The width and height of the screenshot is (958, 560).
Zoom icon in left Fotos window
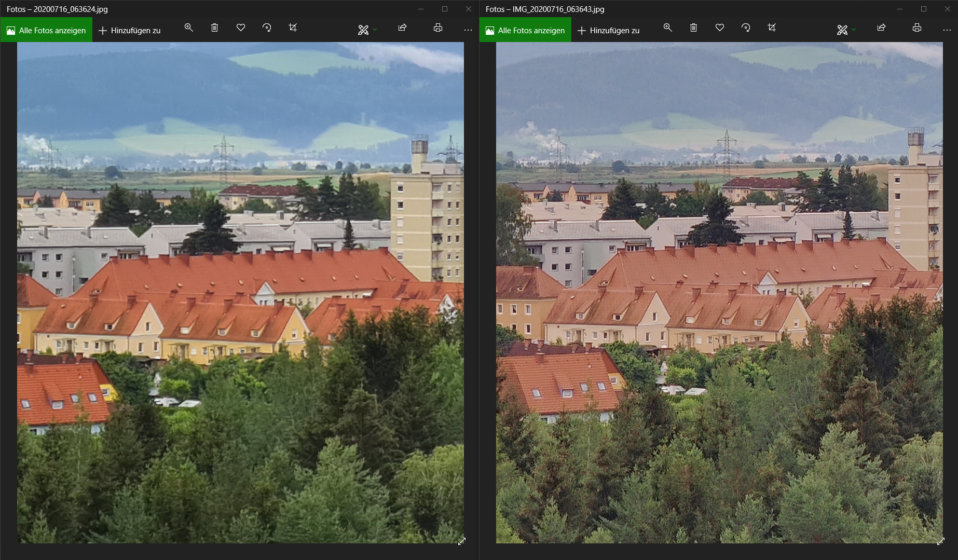coord(189,28)
